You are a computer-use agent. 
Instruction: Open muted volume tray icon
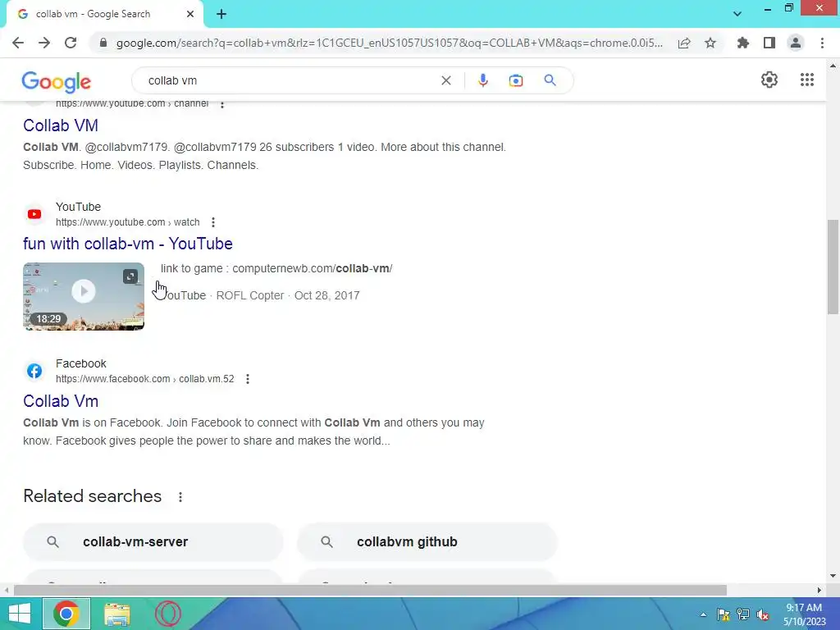(x=763, y=614)
